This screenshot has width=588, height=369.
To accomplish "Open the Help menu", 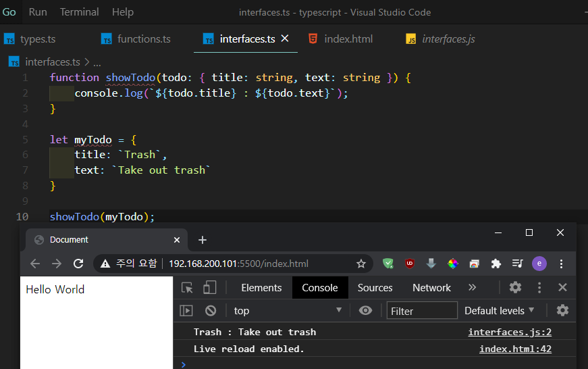I will tap(123, 12).
